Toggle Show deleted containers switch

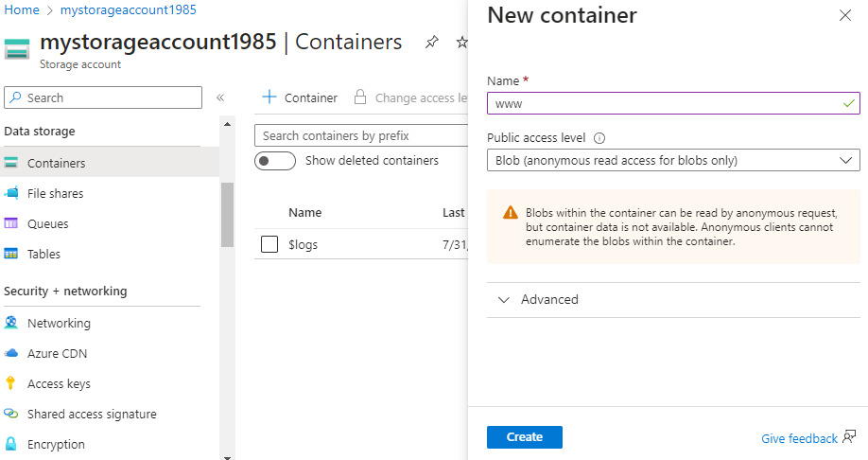(275, 161)
